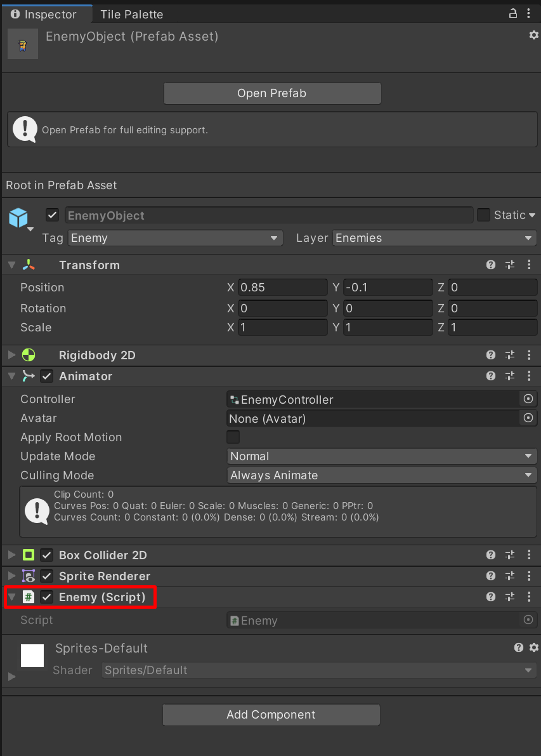Viewport: 541px width, 756px height.
Task: Click the Enemy script object picker circle
Action: (x=528, y=620)
